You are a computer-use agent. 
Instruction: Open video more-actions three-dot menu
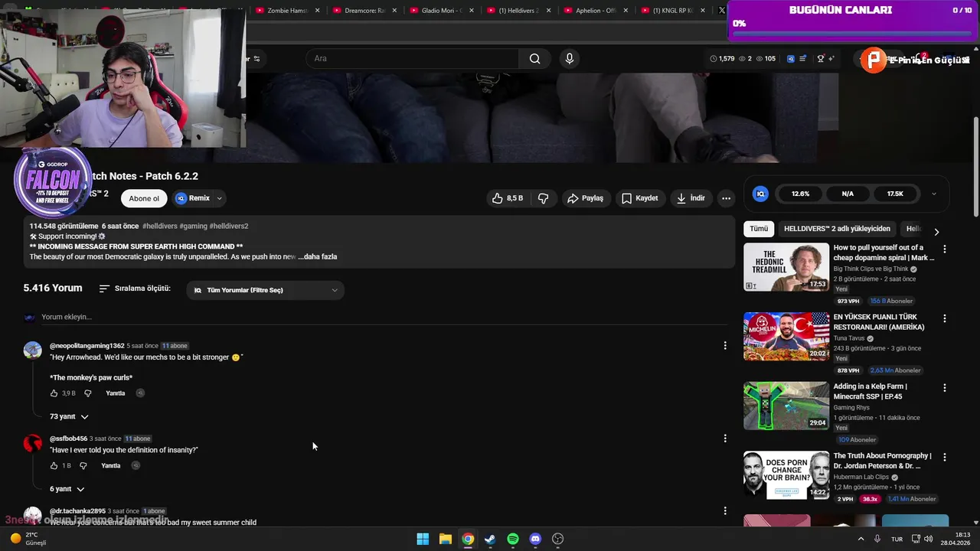coord(726,198)
